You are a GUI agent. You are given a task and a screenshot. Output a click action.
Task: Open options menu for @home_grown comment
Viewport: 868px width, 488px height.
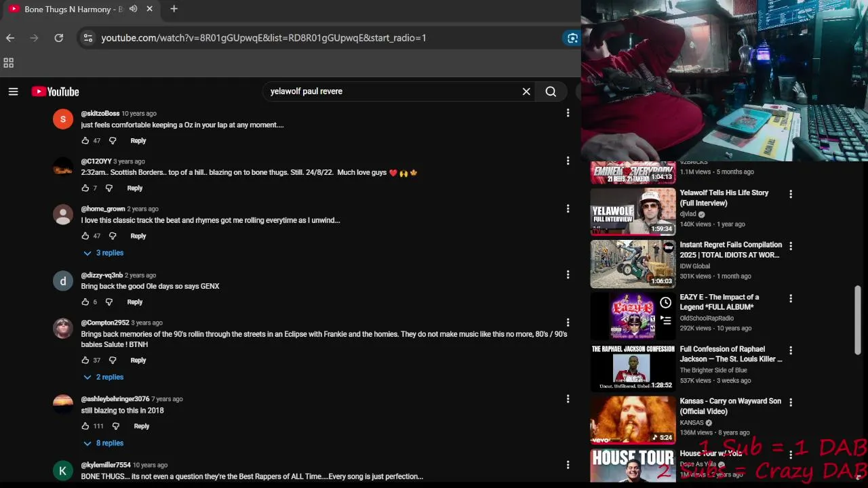click(568, 209)
